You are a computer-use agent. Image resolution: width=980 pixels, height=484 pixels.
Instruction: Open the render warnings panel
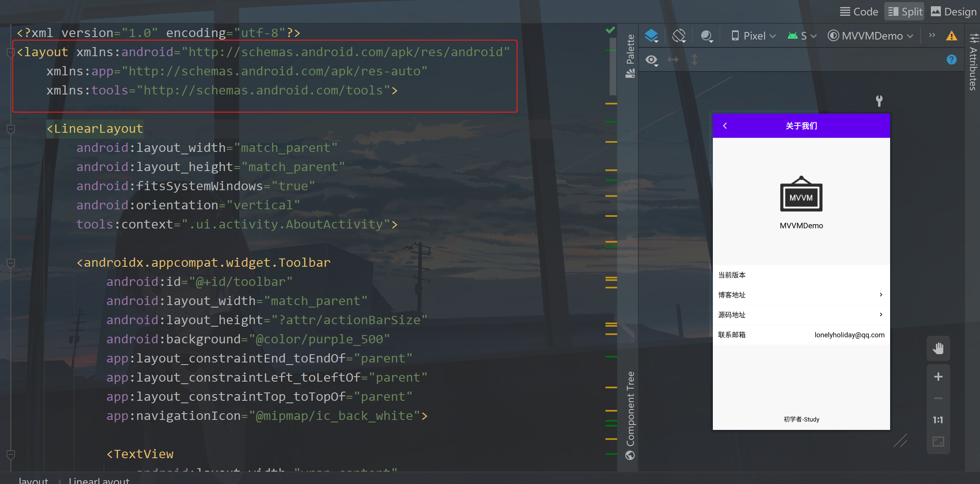click(x=951, y=35)
